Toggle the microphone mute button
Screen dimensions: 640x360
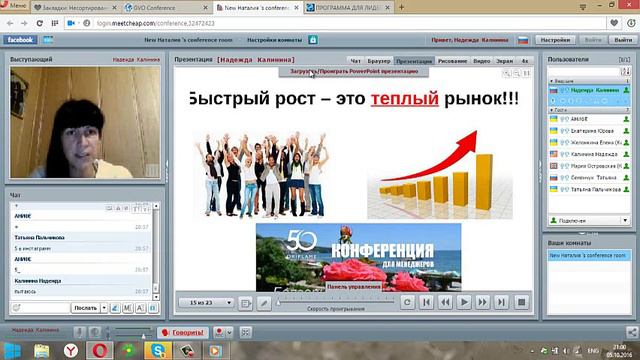(80, 332)
